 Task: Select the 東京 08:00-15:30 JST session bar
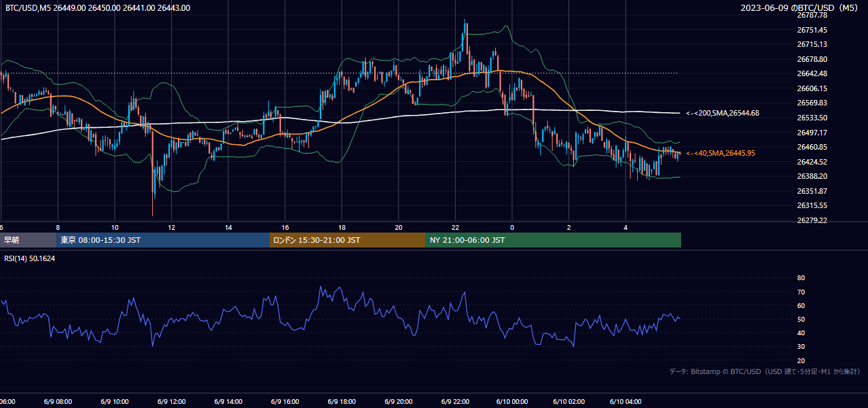coord(163,240)
